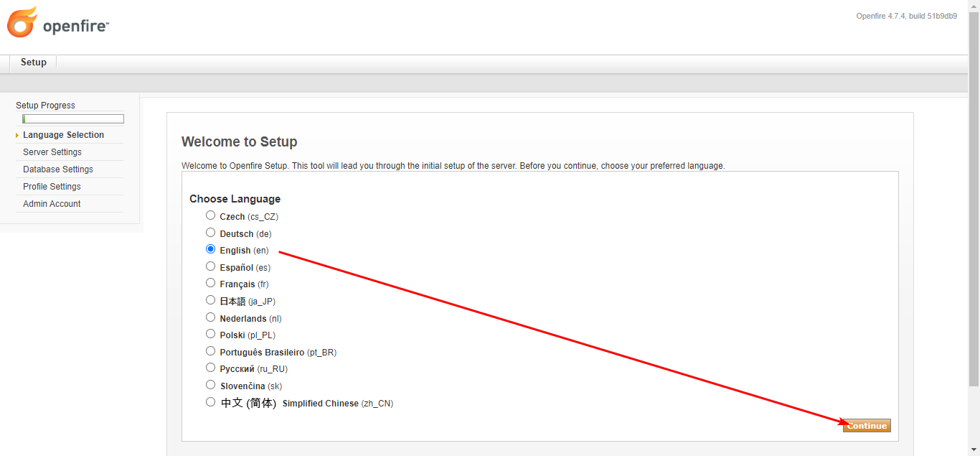
Task: Select the English (en) radio button
Action: pos(210,249)
